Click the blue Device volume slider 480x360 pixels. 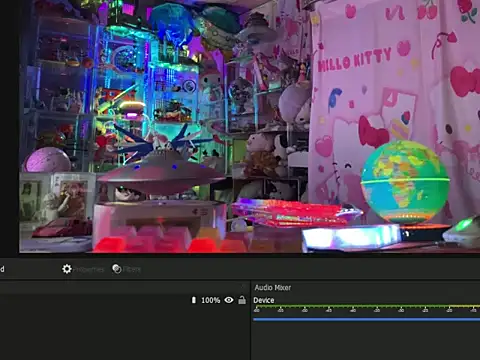pos(366,319)
